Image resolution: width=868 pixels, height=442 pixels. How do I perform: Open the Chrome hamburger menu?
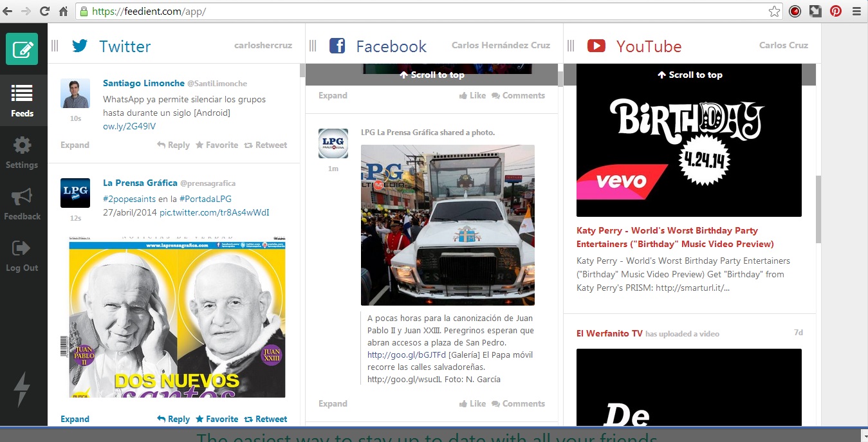click(x=856, y=11)
